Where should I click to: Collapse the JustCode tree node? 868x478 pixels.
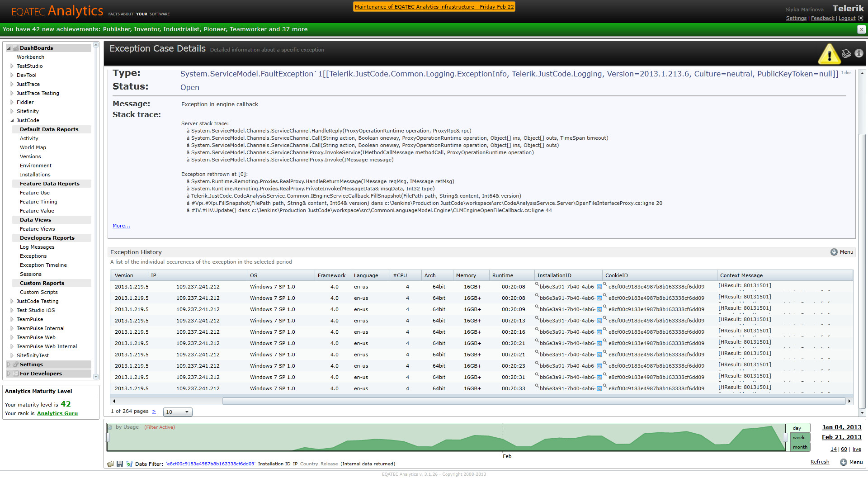point(12,120)
